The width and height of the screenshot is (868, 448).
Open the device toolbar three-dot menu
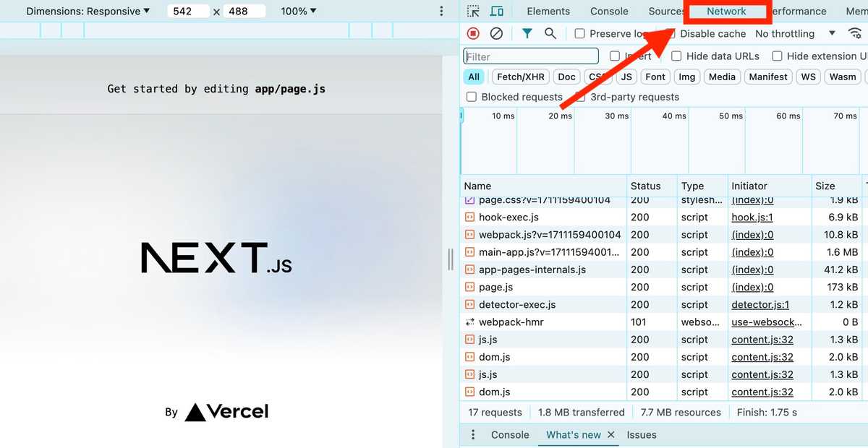coord(441,12)
